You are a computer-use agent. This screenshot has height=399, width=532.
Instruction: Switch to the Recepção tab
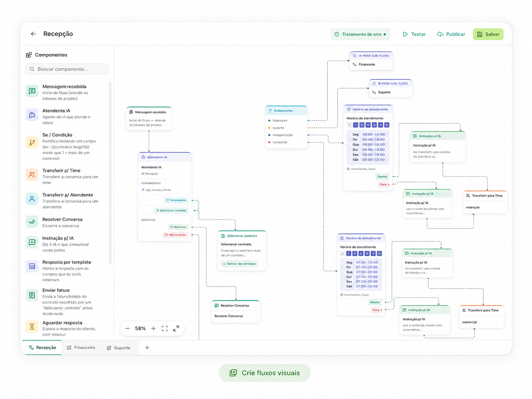pyautogui.click(x=42, y=347)
